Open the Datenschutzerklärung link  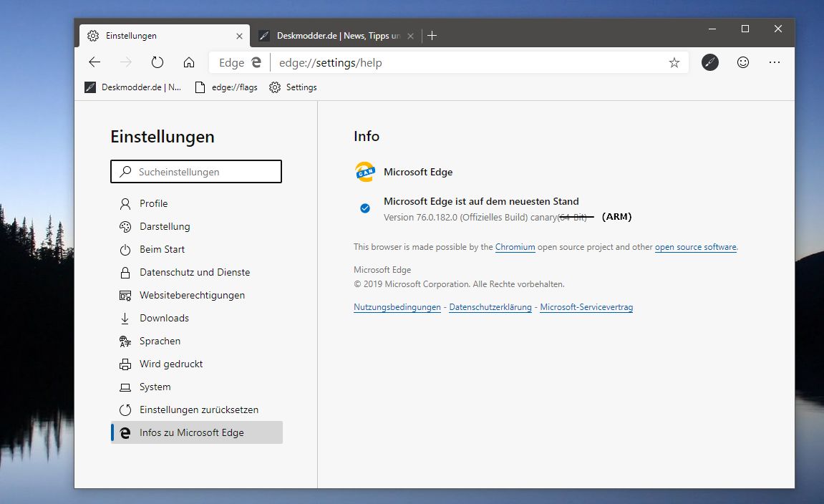[x=490, y=307]
